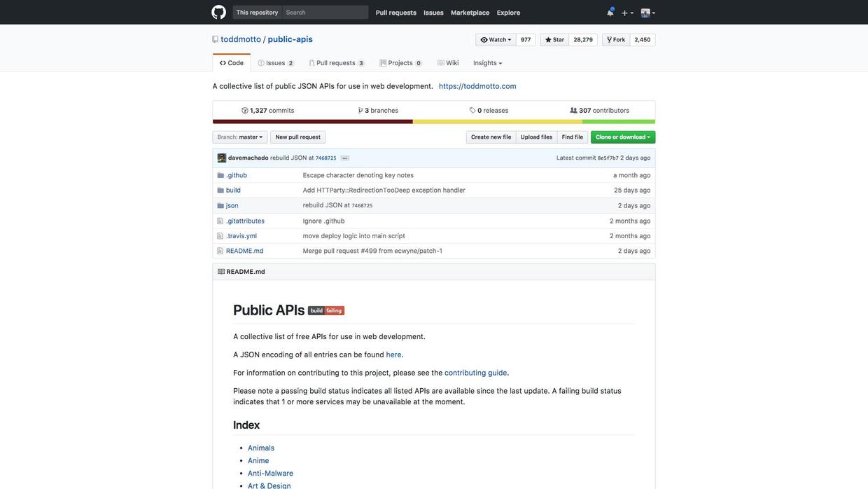Click the build folder icon
The image size is (868, 489).
[220, 191]
